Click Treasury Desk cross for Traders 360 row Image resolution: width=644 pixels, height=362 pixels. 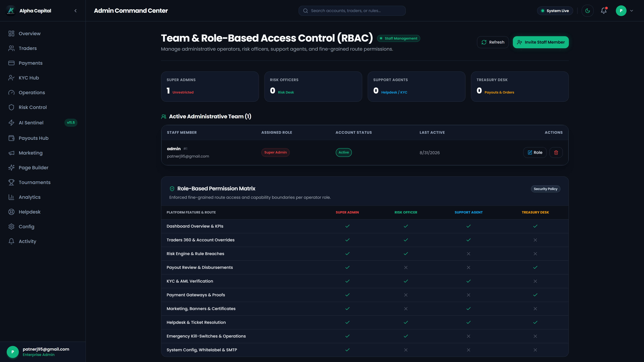(535, 240)
